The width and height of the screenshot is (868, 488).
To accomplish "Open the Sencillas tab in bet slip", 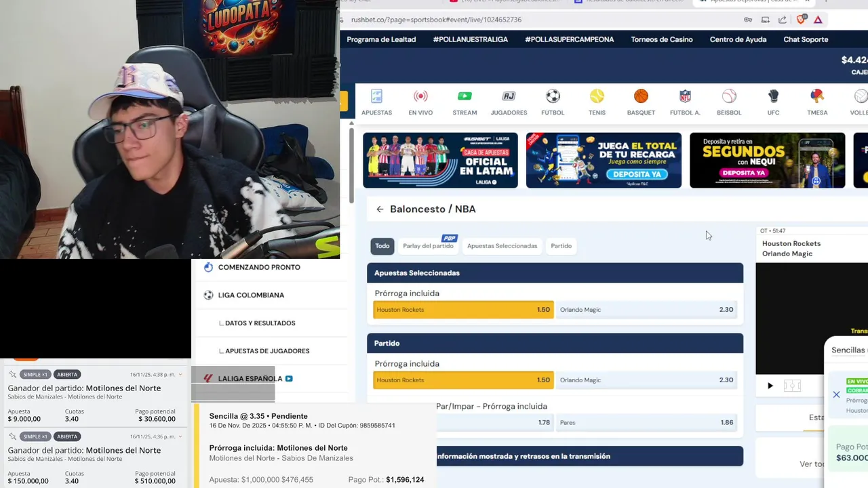I will (x=848, y=350).
